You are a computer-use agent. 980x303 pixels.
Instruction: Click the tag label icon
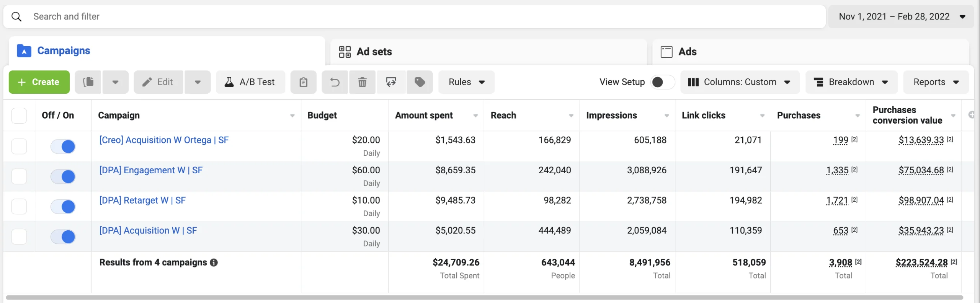click(x=420, y=82)
